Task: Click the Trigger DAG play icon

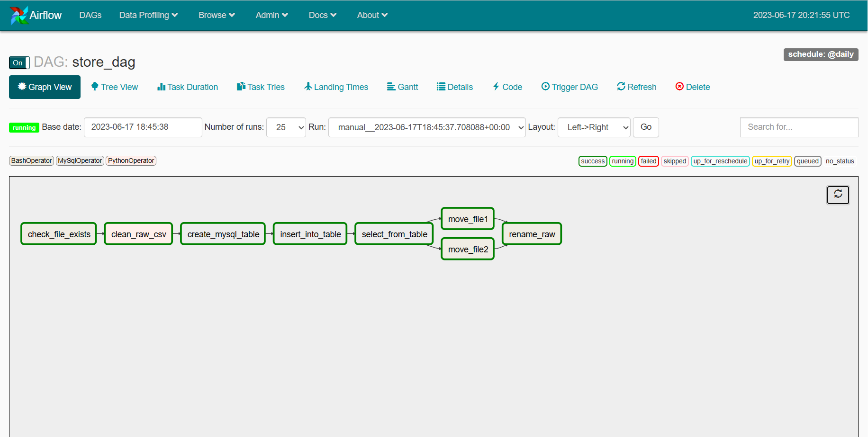Action: click(546, 86)
